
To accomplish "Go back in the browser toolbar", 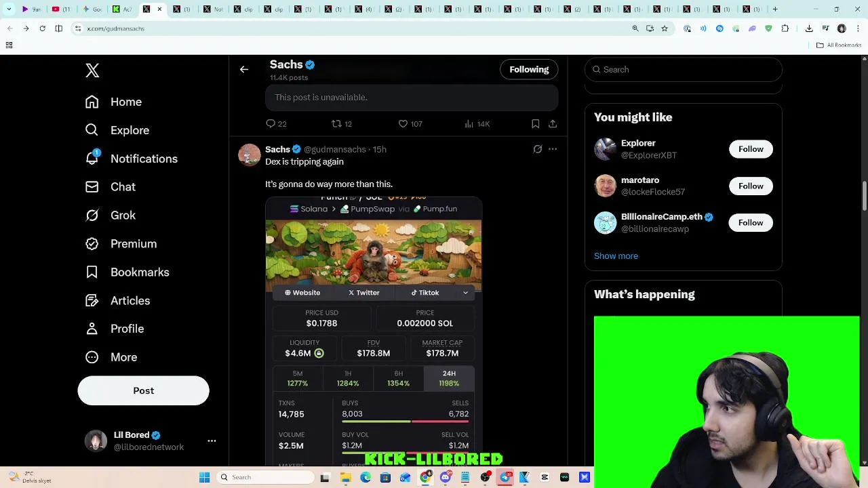I will click(9, 28).
